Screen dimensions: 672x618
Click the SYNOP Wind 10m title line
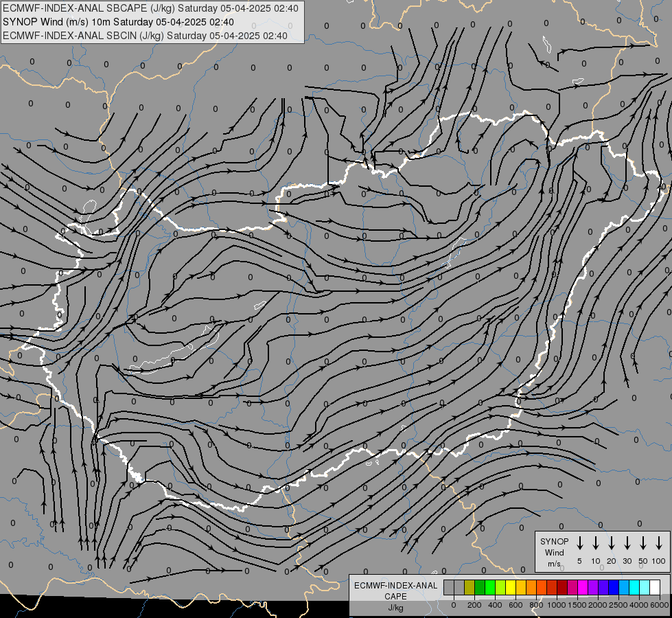point(118,22)
